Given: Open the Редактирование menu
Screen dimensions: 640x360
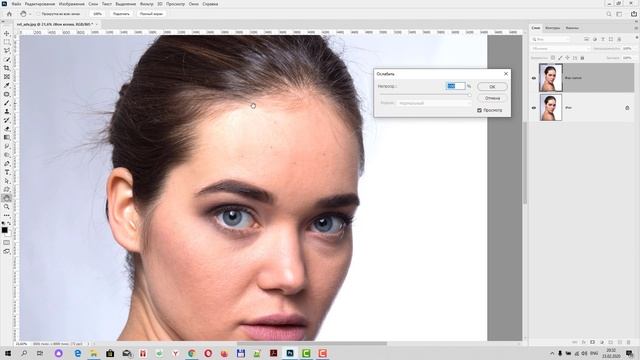Looking at the screenshot, I should click(x=40, y=4).
